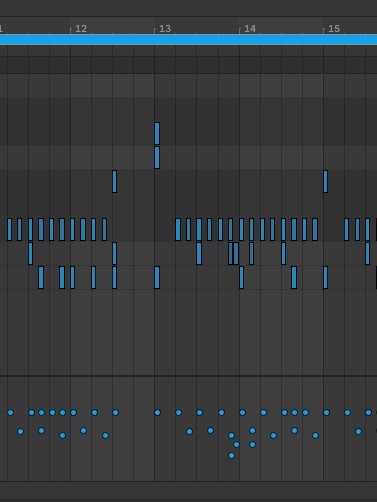Select bottom-row note starting at bar 13

click(x=157, y=277)
